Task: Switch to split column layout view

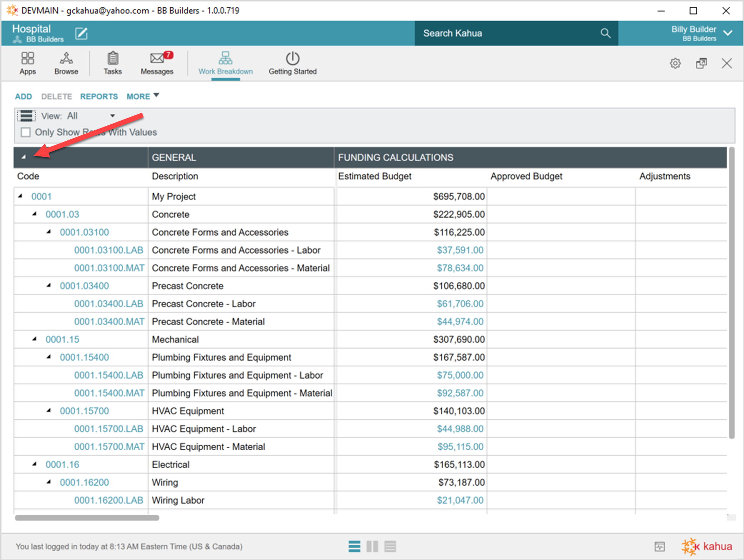Action: [x=372, y=546]
